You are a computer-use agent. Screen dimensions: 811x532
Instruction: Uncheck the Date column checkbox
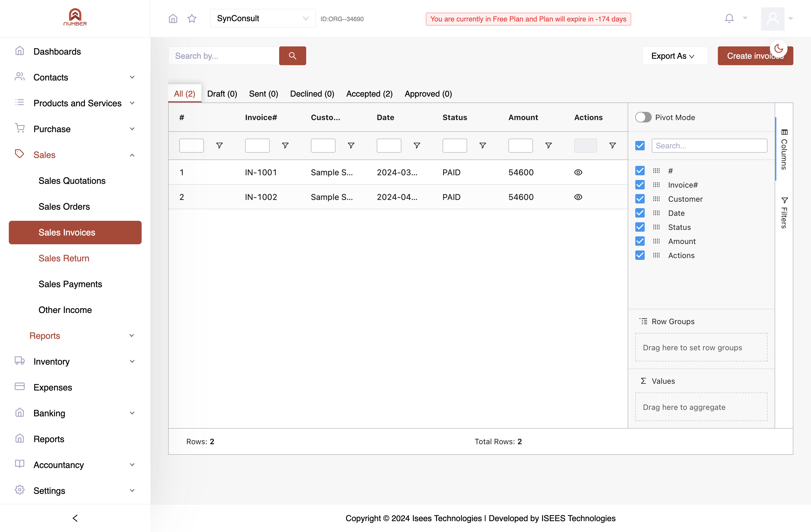click(x=640, y=213)
